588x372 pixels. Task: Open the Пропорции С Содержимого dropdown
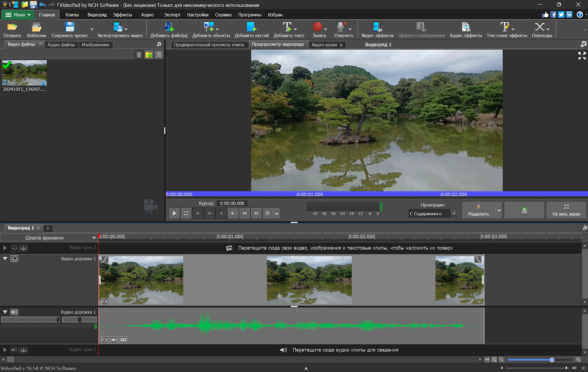433,214
